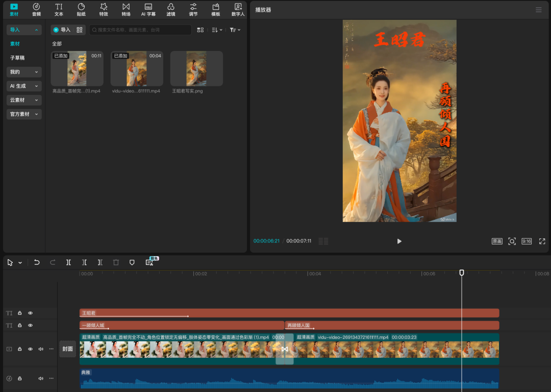The width and height of the screenshot is (551, 392).
Task: Open the 贴纸 stickers tab
Action: point(81,10)
